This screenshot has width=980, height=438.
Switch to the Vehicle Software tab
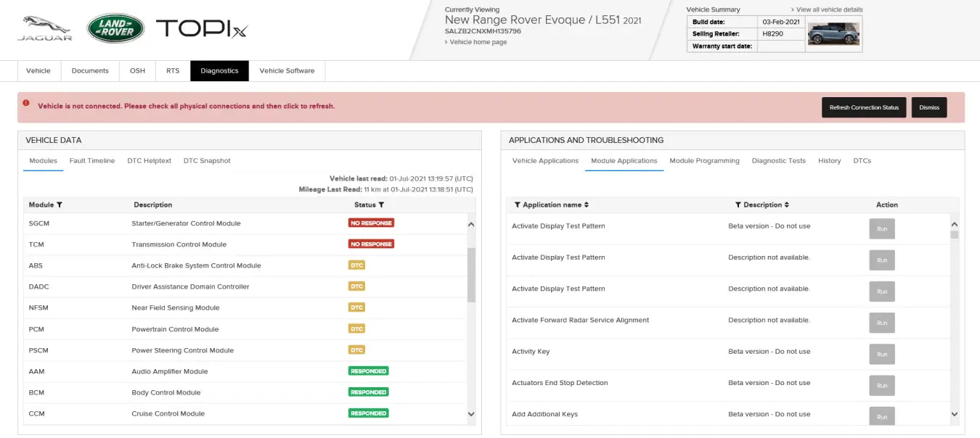[x=287, y=71]
